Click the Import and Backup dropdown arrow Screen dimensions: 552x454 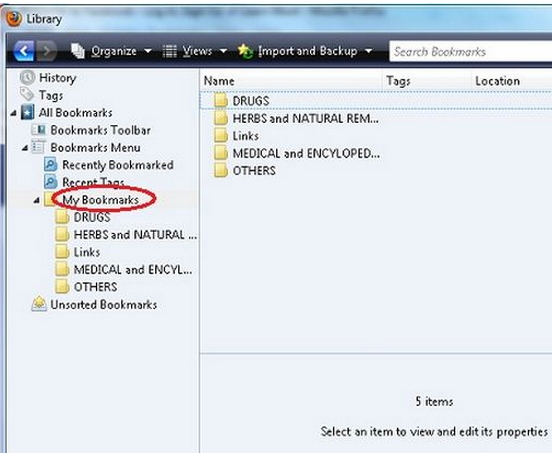point(369,51)
